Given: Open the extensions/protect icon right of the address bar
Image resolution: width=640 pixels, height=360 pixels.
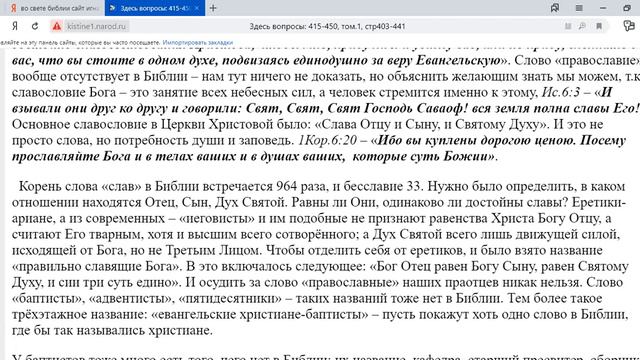Looking at the screenshot, I should coord(629,26).
